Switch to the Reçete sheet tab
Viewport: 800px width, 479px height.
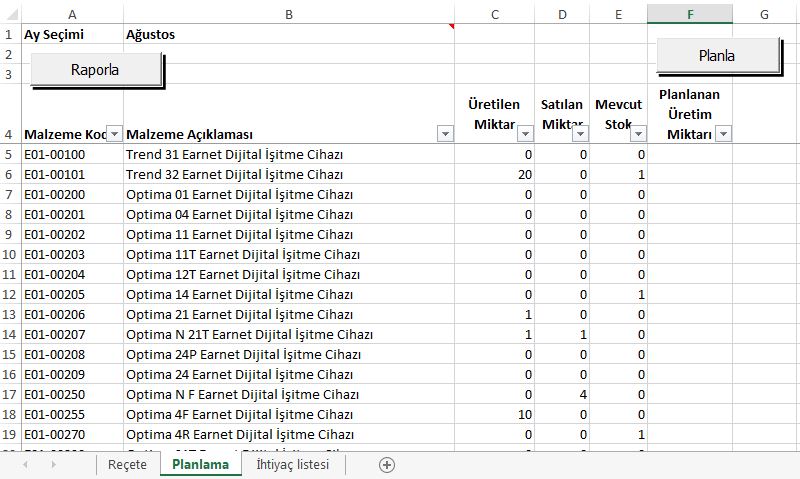[127, 465]
